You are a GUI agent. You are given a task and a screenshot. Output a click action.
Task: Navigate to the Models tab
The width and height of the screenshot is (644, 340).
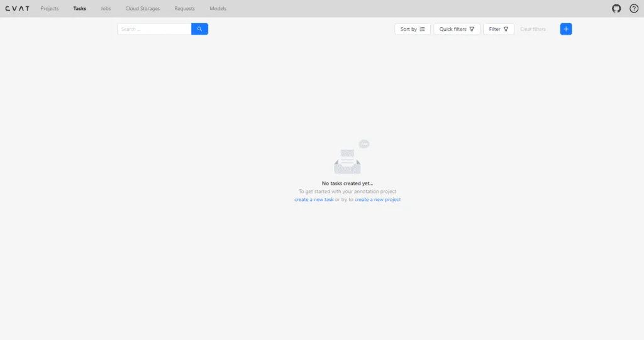218,9
